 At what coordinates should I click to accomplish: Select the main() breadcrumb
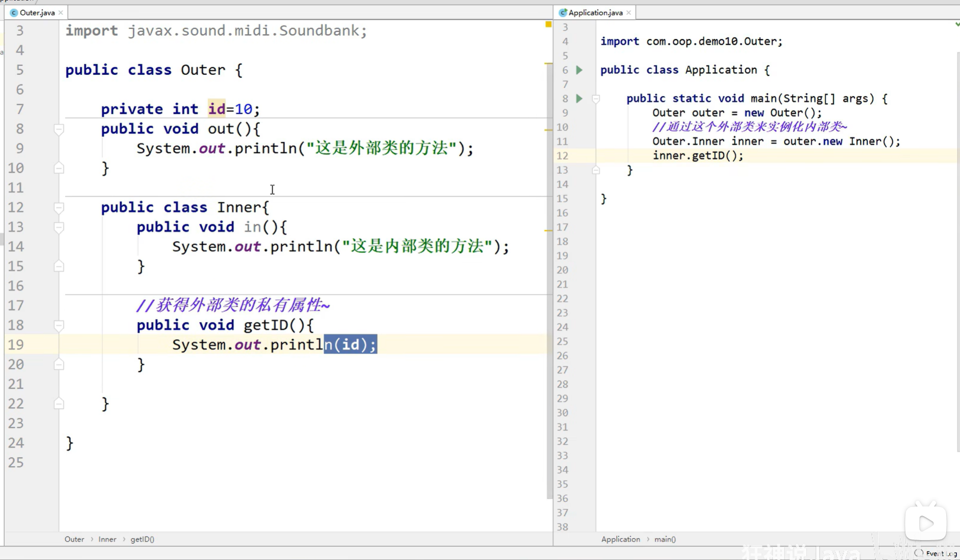[665, 539]
